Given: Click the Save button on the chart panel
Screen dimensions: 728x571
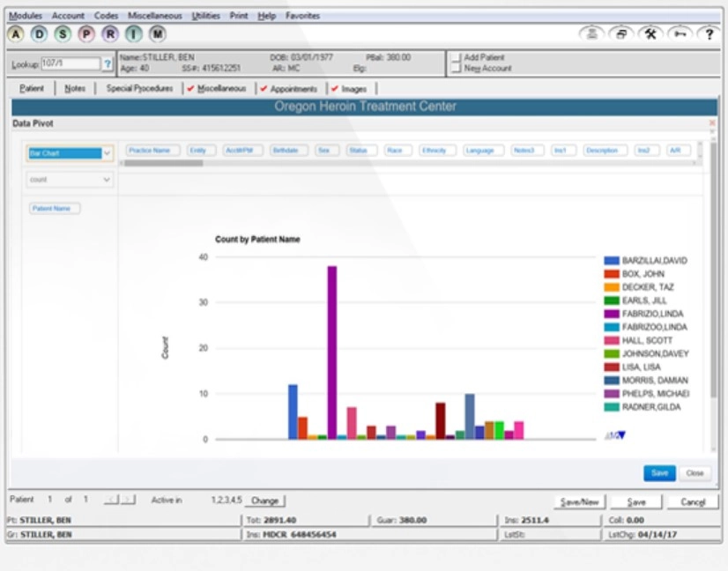Looking at the screenshot, I should tap(659, 472).
